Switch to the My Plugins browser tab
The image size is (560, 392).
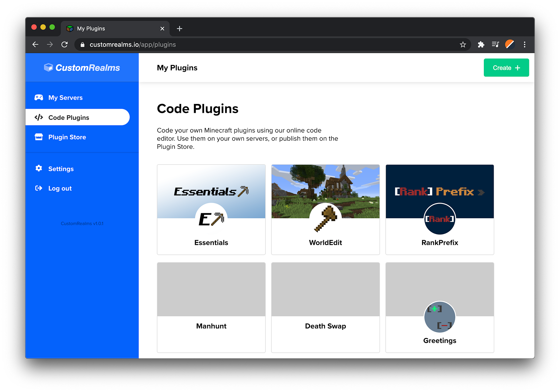pyautogui.click(x=115, y=29)
